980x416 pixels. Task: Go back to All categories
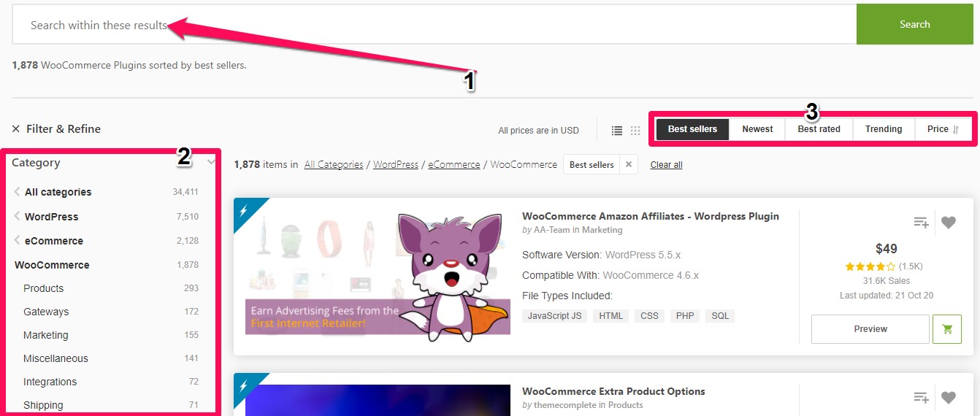tap(58, 192)
